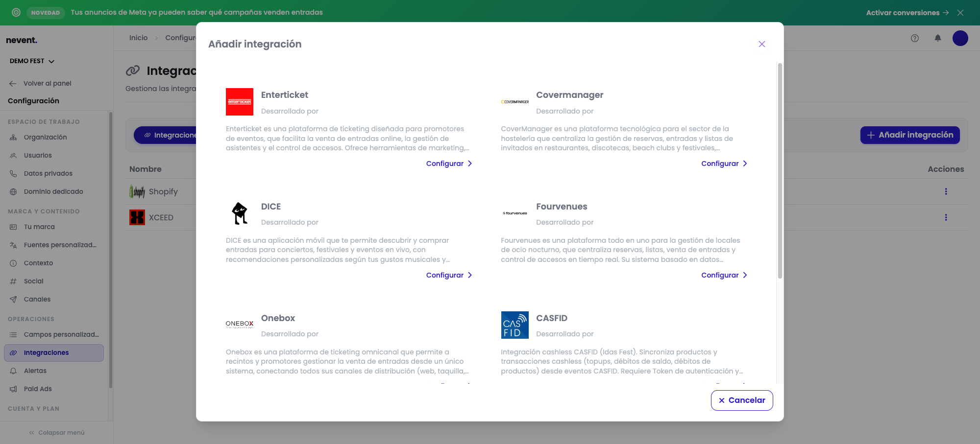Image resolution: width=980 pixels, height=444 pixels.
Task: Open Contexto in the sidebar
Action: pyautogui.click(x=54, y=263)
